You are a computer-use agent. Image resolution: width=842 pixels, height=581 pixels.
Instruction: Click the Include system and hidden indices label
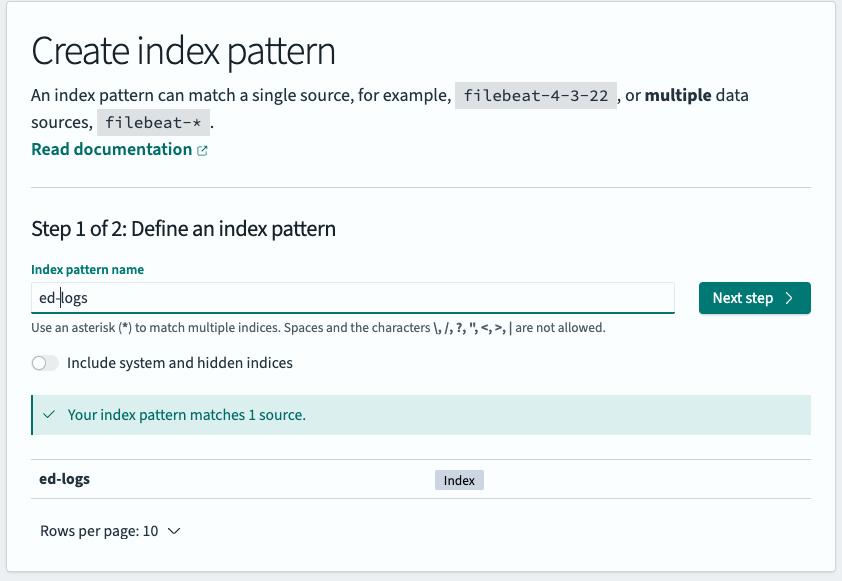[x=179, y=363]
